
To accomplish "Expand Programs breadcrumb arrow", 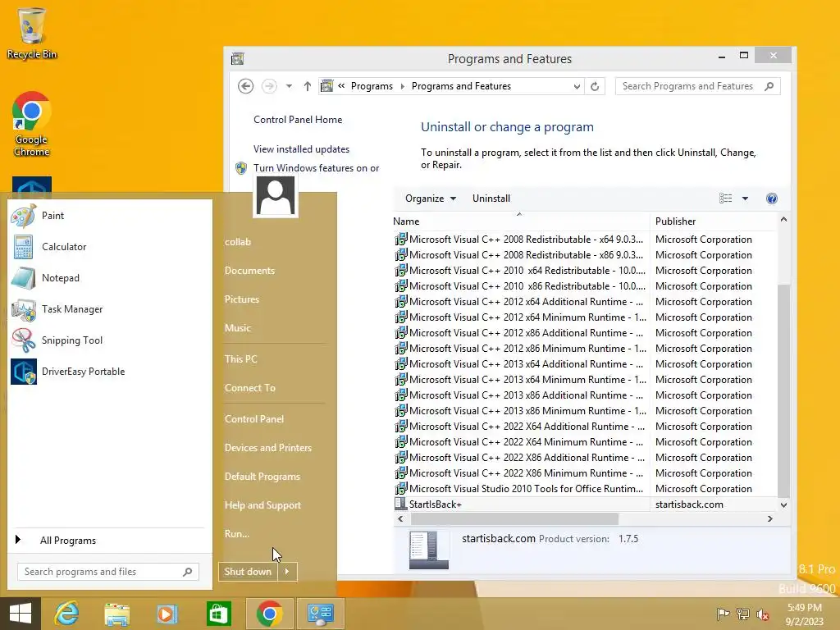I will tap(402, 86).
